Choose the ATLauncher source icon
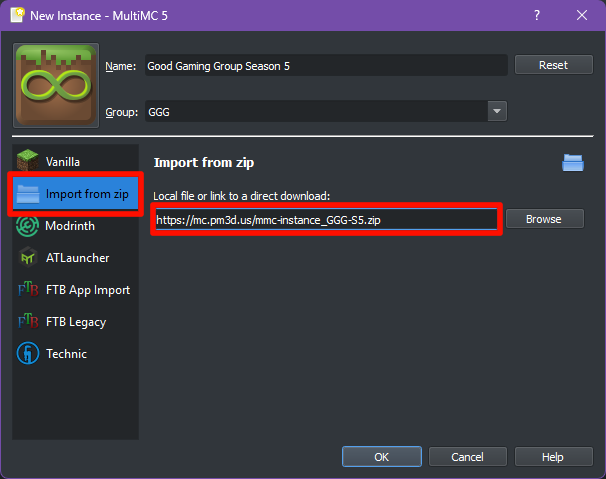This screenshot has width=606, height=479. pos(29,258)
